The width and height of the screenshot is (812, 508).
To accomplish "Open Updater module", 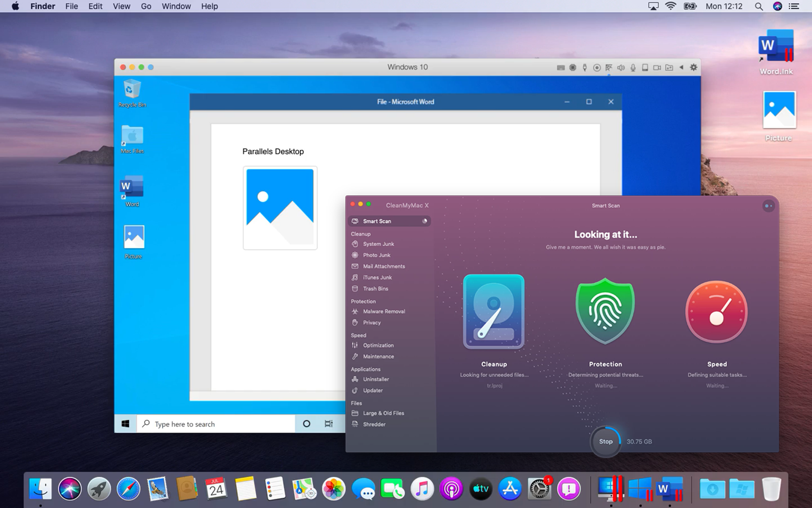I will (373, 391).
